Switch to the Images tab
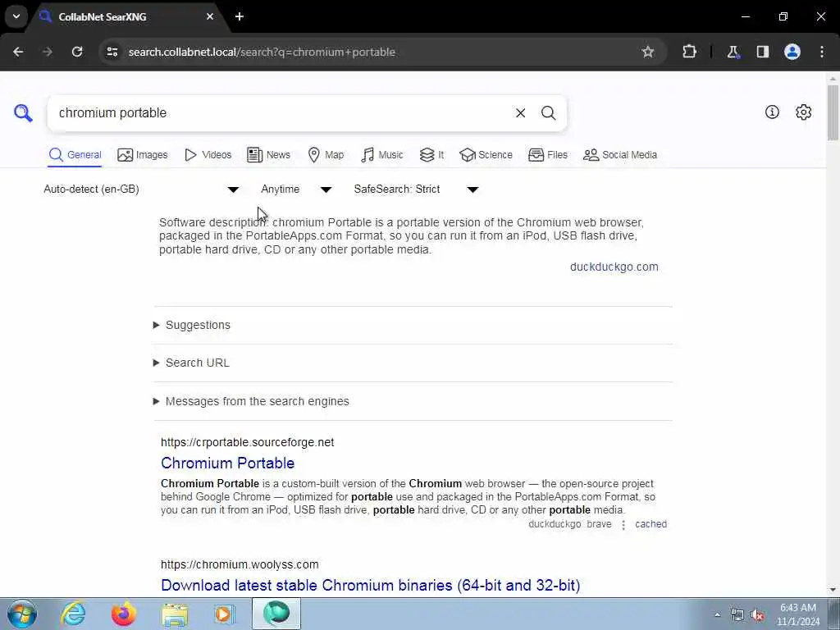Image resolution: width=840 pixels, height=630 pixels. coord(143,155)
